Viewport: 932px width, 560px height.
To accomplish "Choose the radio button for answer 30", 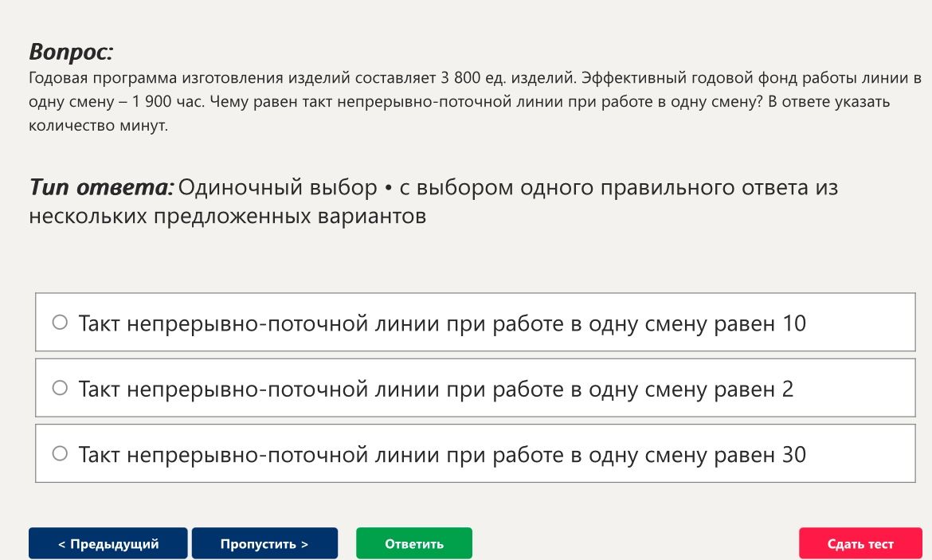I will [60, 453].
